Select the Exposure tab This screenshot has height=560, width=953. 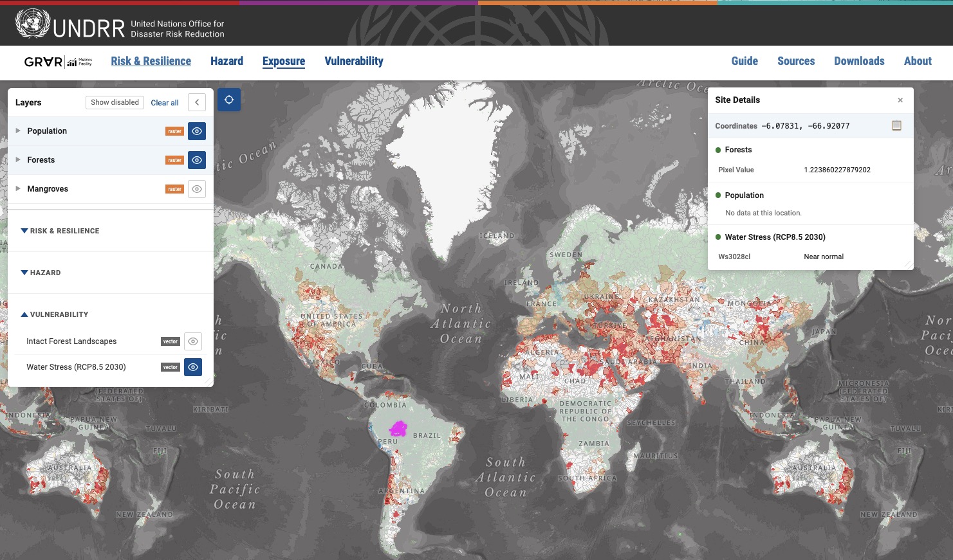coord(284,62)
